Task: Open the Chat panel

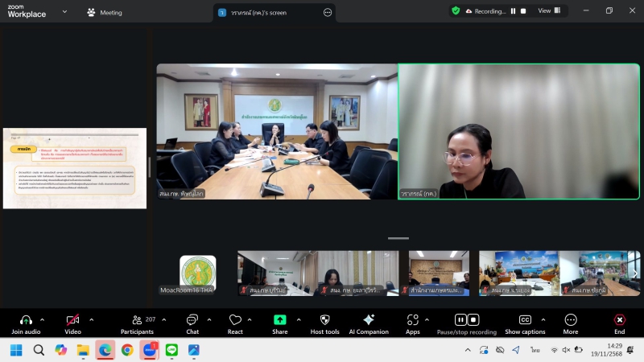Action: click(192, 320)
